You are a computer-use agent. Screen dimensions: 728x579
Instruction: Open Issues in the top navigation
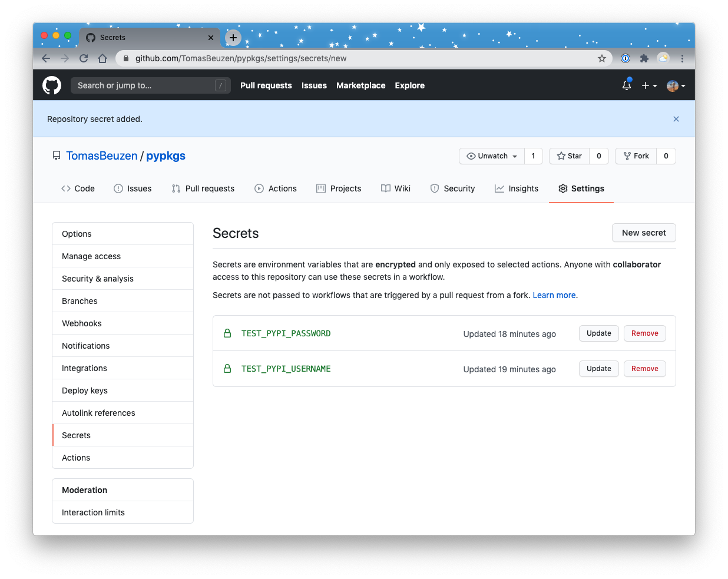pos(314,85)
